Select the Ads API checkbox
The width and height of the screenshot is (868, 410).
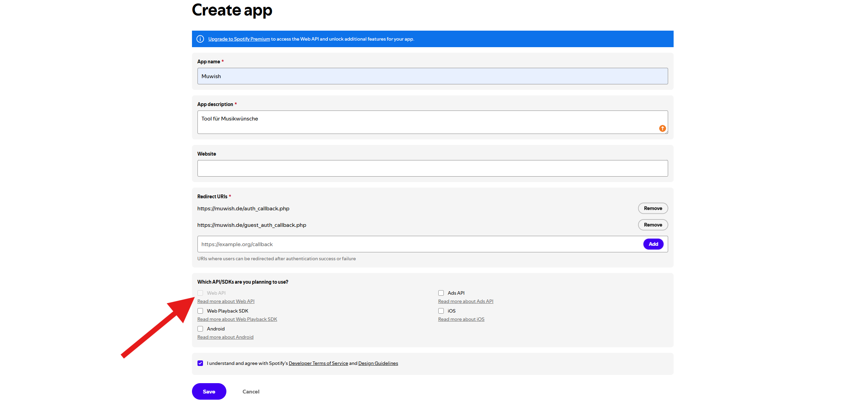coord(441,293)
